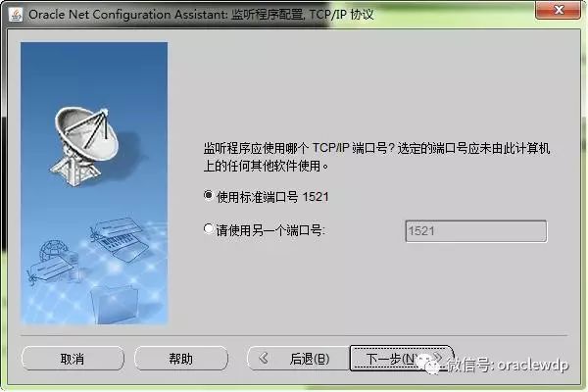Click the globe illustration in the side banner
Image resolution: width=588 pixels, height=392 pixels.
[x=55, y=251]
